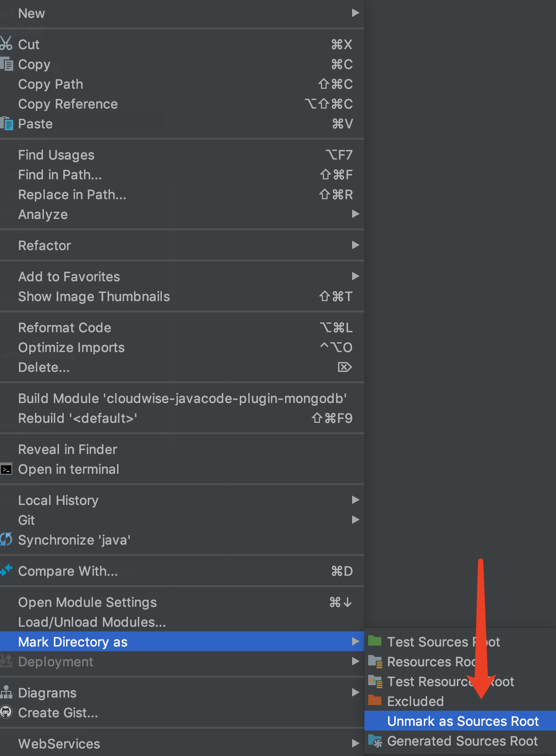Click the Cut scissors icon
The width and height of the screenshot is (556, 756).
tap(6, 44)
